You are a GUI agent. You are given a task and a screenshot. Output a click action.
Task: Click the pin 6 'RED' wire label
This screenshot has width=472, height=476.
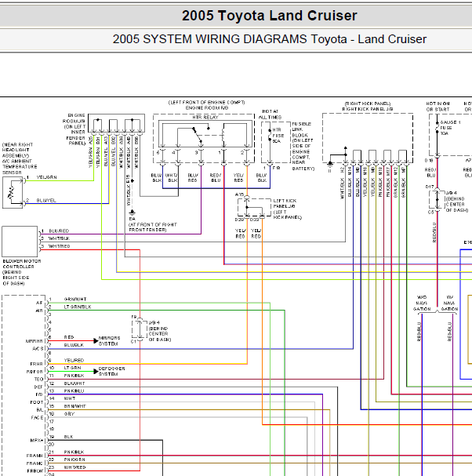click(69, 337)
